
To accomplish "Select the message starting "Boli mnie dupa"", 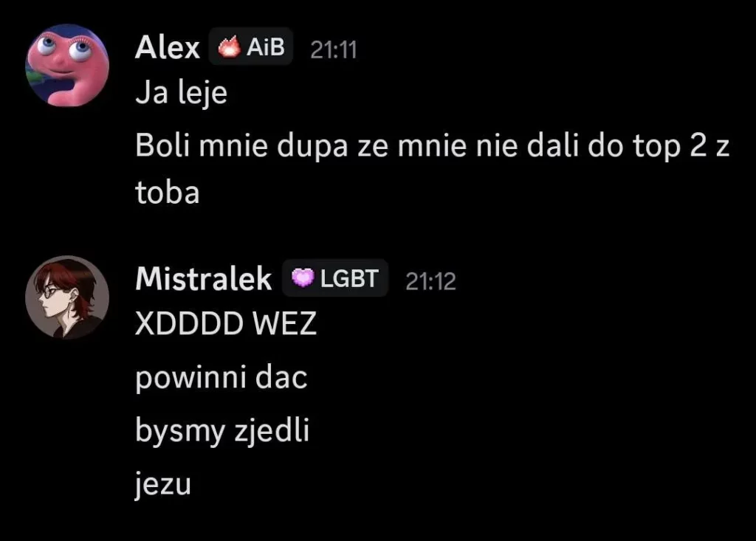I will pos(433,169).
